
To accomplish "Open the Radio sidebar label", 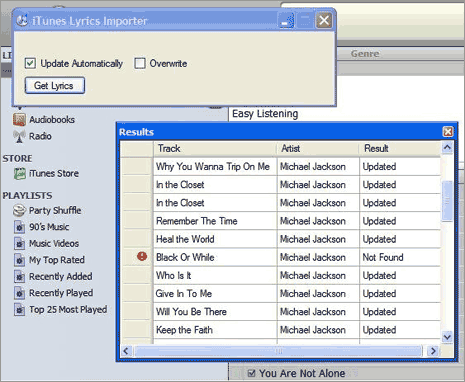I will coord(40,136).
